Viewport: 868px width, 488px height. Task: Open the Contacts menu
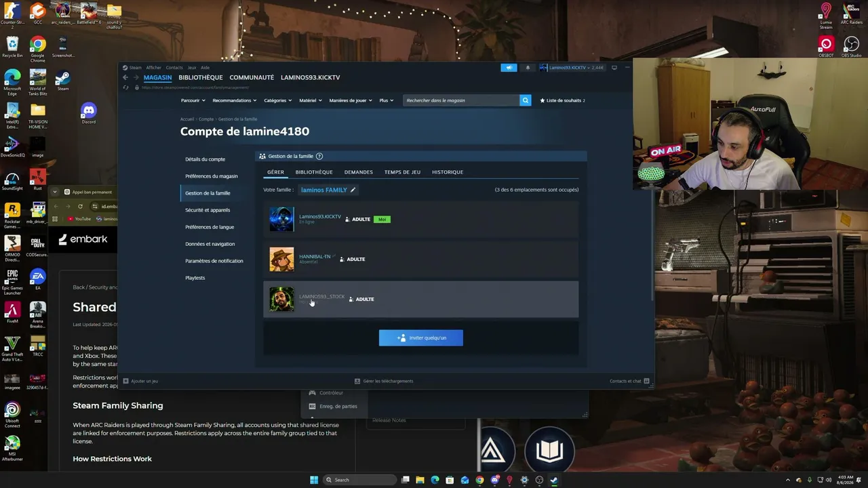coord(174,68)
